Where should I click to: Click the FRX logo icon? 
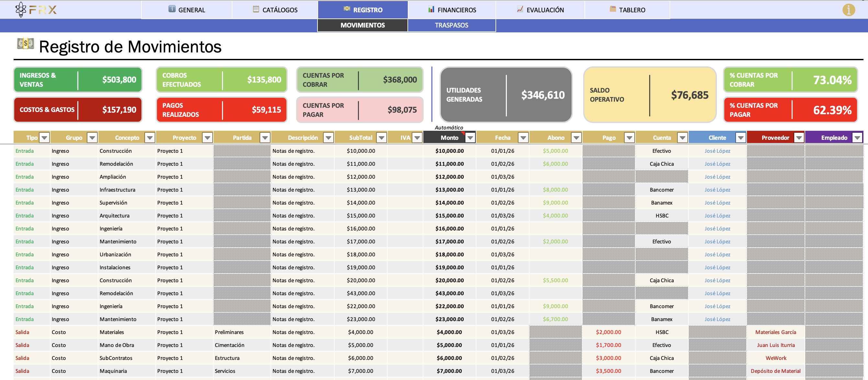(21, 9)
